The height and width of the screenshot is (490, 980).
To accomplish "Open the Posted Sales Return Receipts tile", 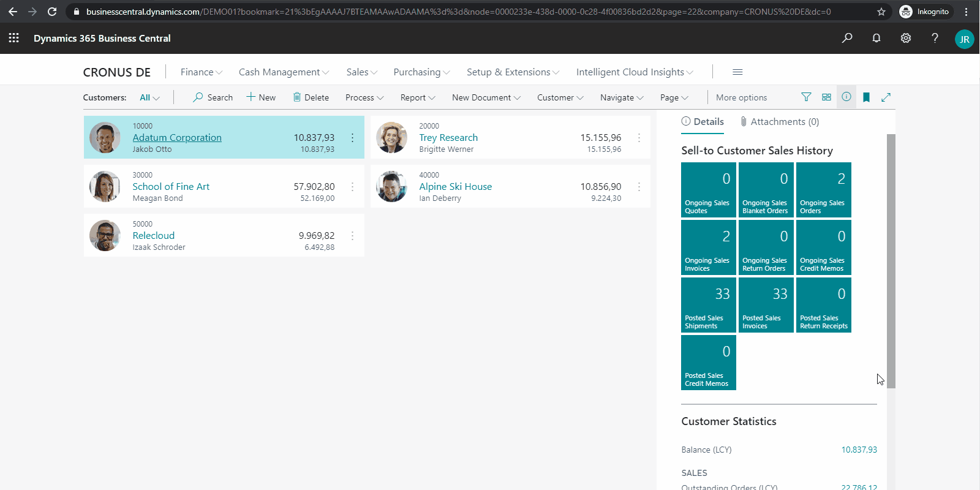I will point(824,305).
